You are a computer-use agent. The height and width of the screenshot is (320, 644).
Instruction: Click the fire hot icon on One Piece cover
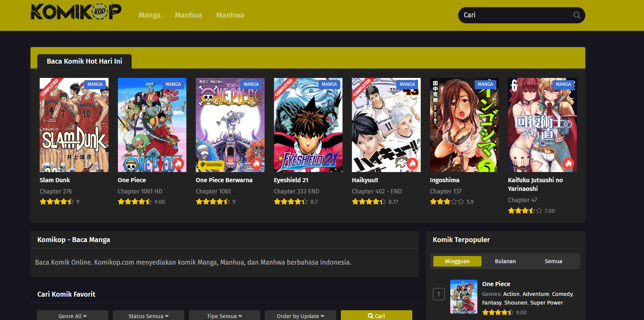(178, 163)
